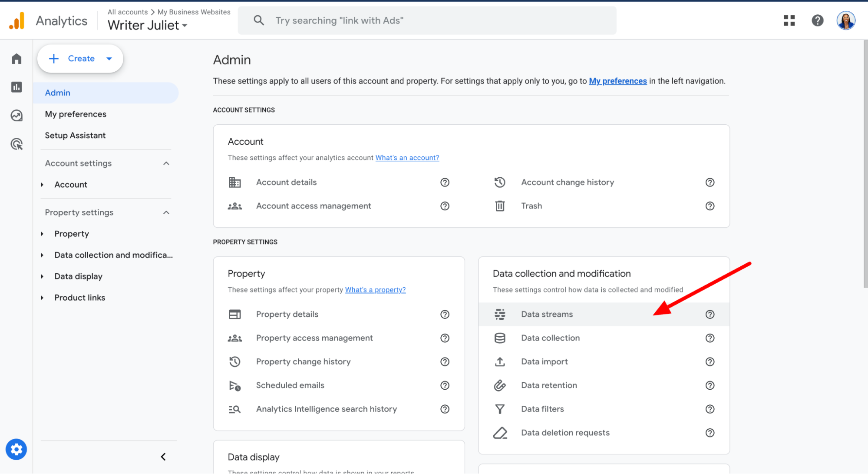The height and width of the screenshot is (474, 868).
Task: Click the Data filters funnel icon
Action: pos(500,409)
